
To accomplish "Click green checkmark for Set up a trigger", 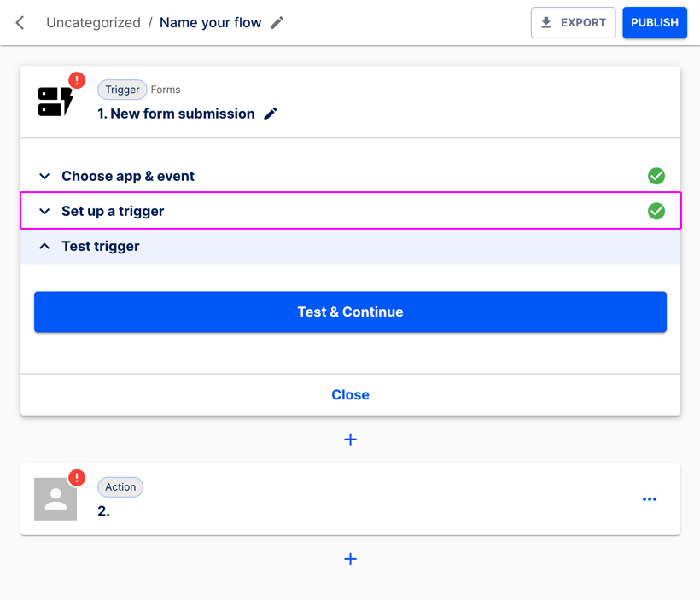I will coord(656,211).
